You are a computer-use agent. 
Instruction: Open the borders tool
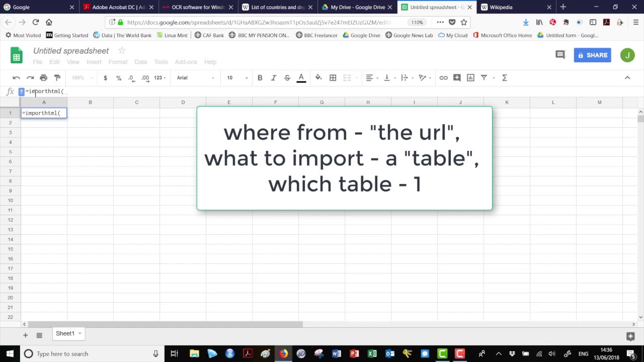coord(333,77)
